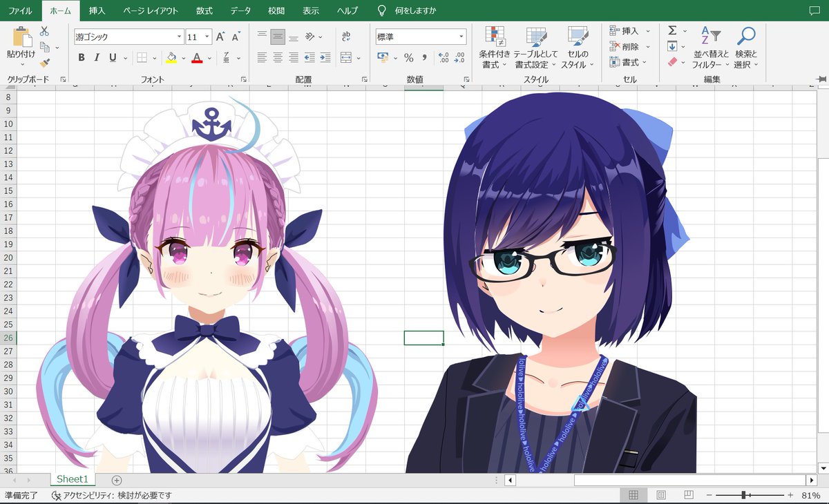Apply comma style number format

point(424,57)
